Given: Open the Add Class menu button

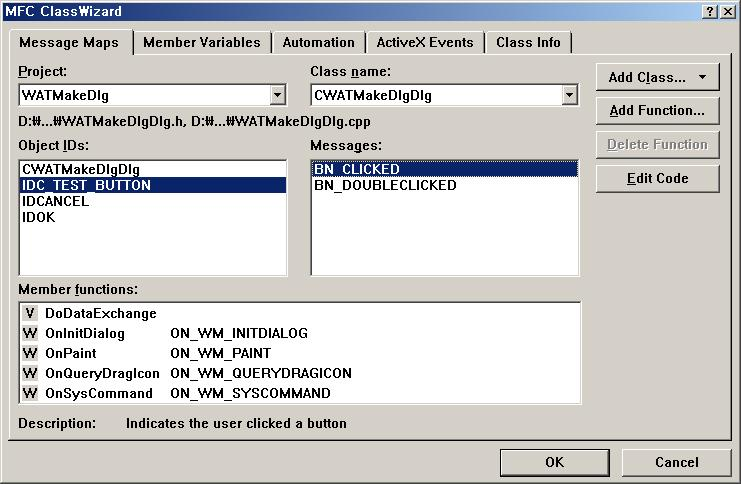Looking at the screenshot, I should 657,77.
